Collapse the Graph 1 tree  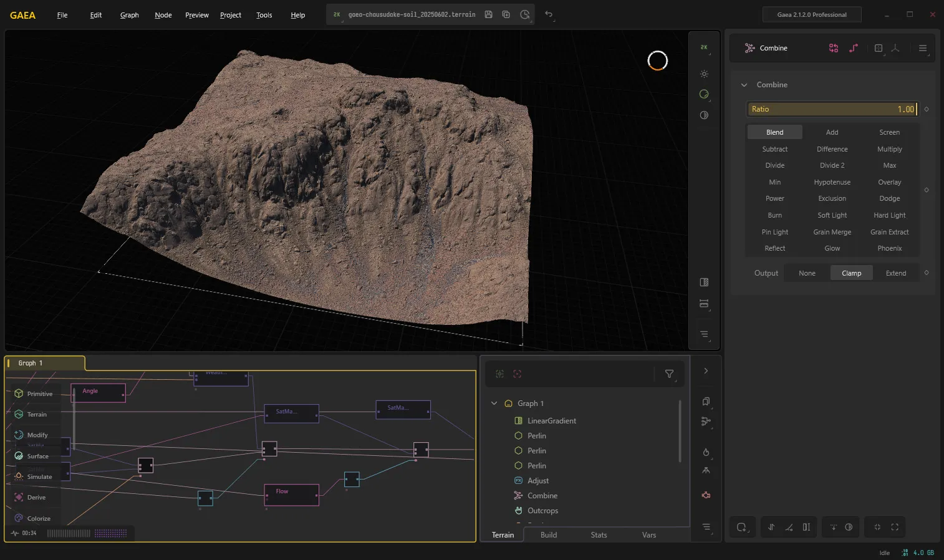pos(494,403)
